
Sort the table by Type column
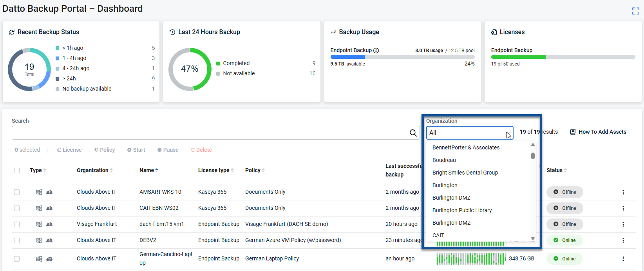coord(38,170)
